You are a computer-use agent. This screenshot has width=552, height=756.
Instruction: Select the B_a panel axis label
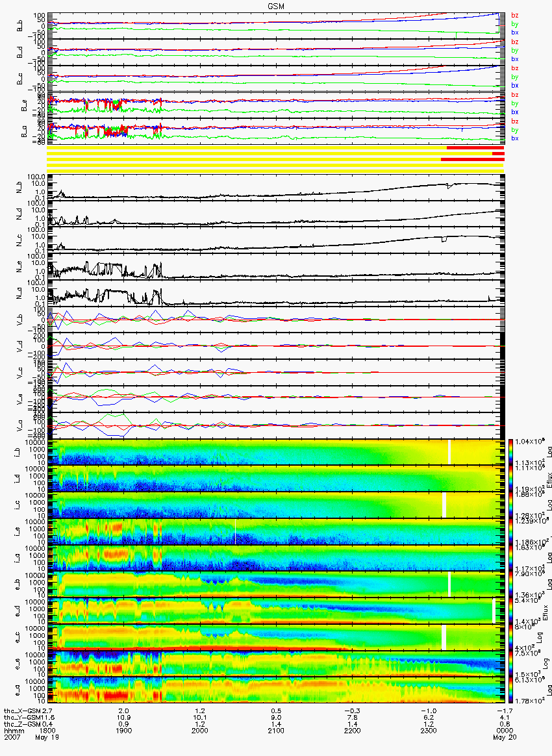tap(24, 132)
